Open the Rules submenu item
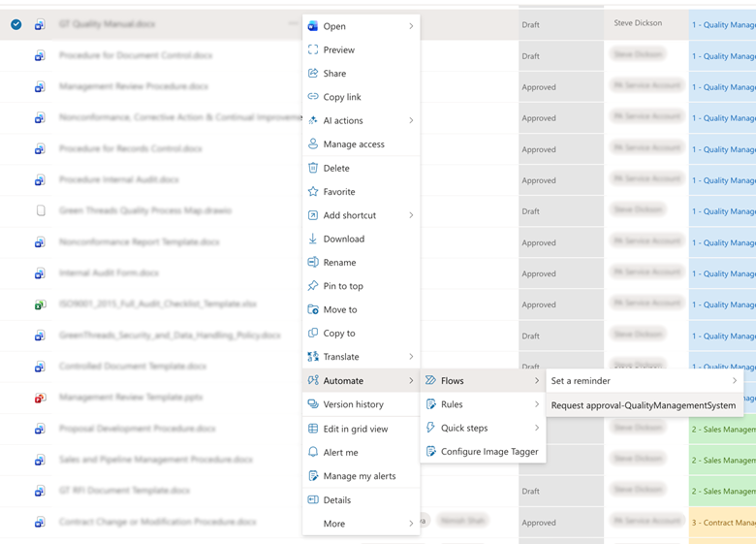Viewport: 756px width, 544px height. [452, 404]
